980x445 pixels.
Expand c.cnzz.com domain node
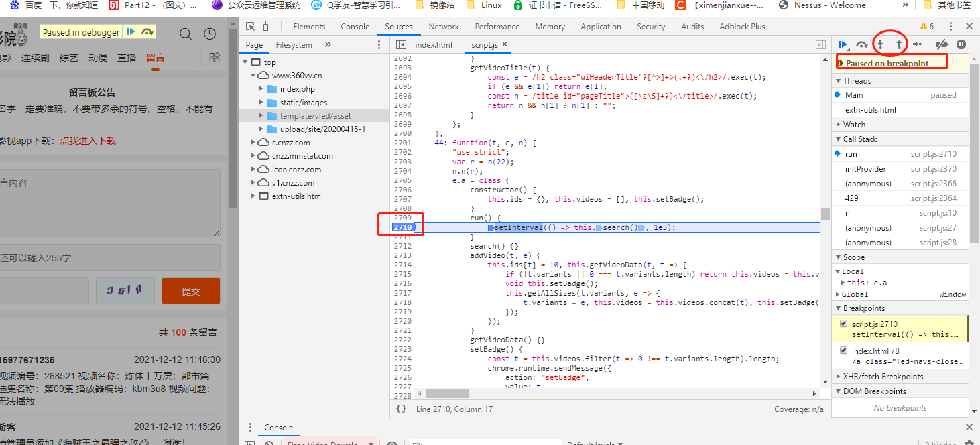click(x=253, y=143)
